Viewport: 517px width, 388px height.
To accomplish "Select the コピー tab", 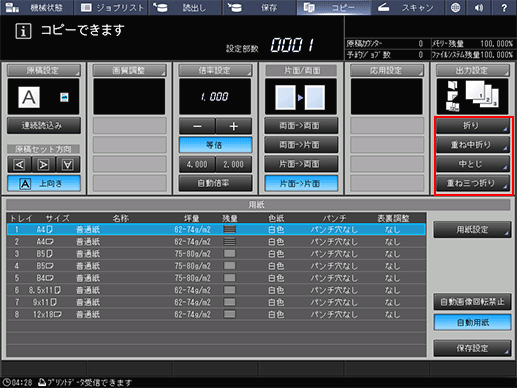I will click(x=334, y=7).
